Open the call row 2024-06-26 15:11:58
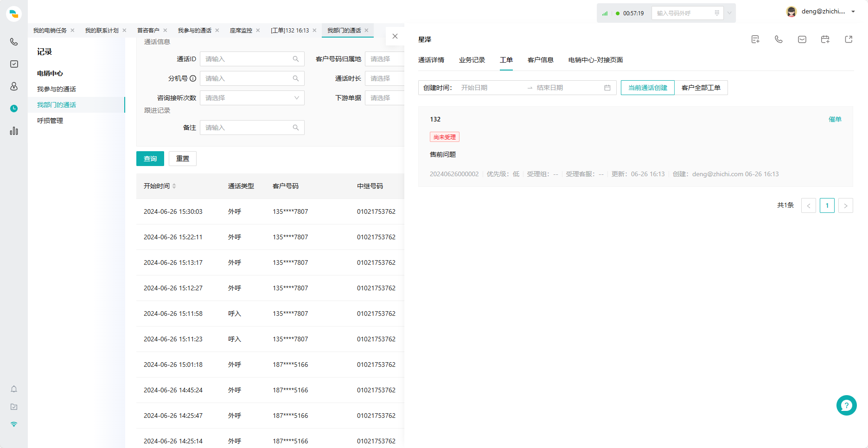Screen dimensions: 868x448 click(x=270, y=314)
